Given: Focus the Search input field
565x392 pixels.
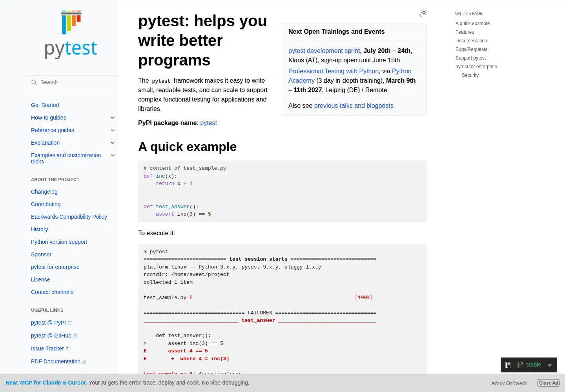Looking at the screenshot, I should coord(72,82).
